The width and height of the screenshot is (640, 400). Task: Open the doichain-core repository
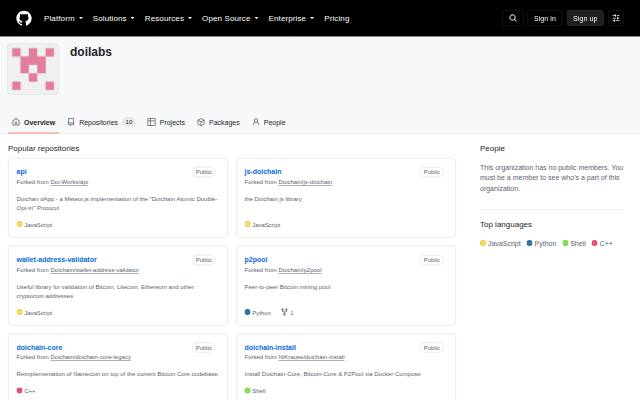point(40,347)
